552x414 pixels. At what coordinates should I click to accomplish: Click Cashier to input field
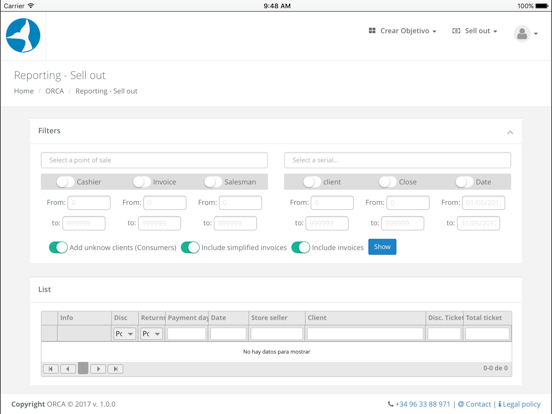84,223
